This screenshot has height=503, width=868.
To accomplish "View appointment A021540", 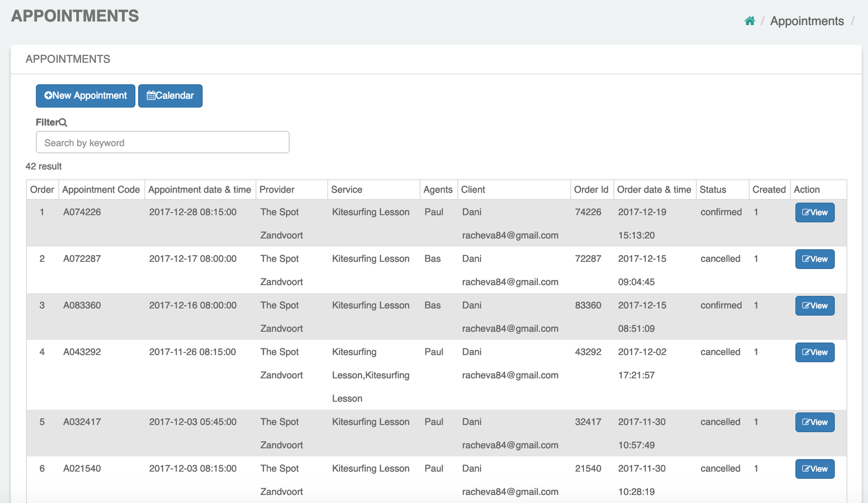I will click(815, 469).
